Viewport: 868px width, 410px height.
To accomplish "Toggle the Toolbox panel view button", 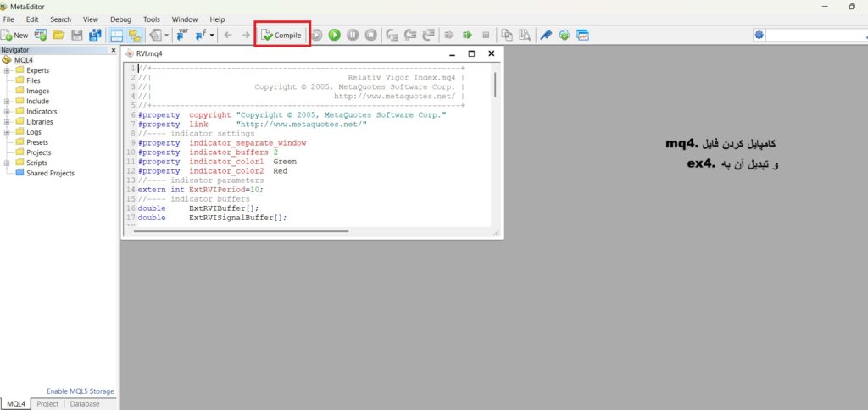I will point(134,35).
